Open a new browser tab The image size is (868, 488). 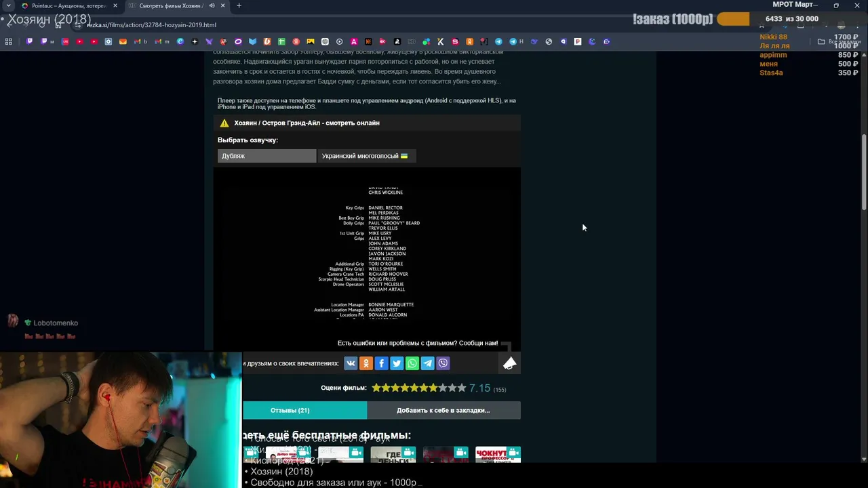[239, 5]
